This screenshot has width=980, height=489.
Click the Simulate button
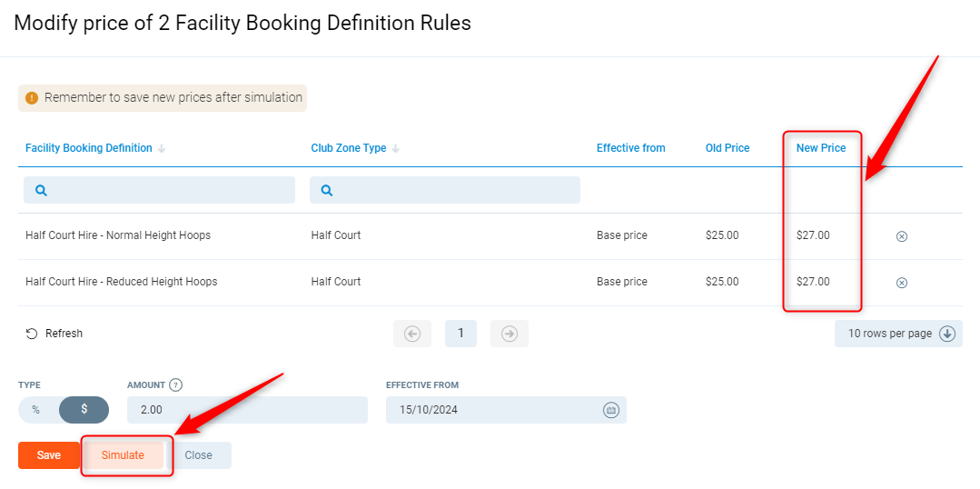[x=123, y=455]
